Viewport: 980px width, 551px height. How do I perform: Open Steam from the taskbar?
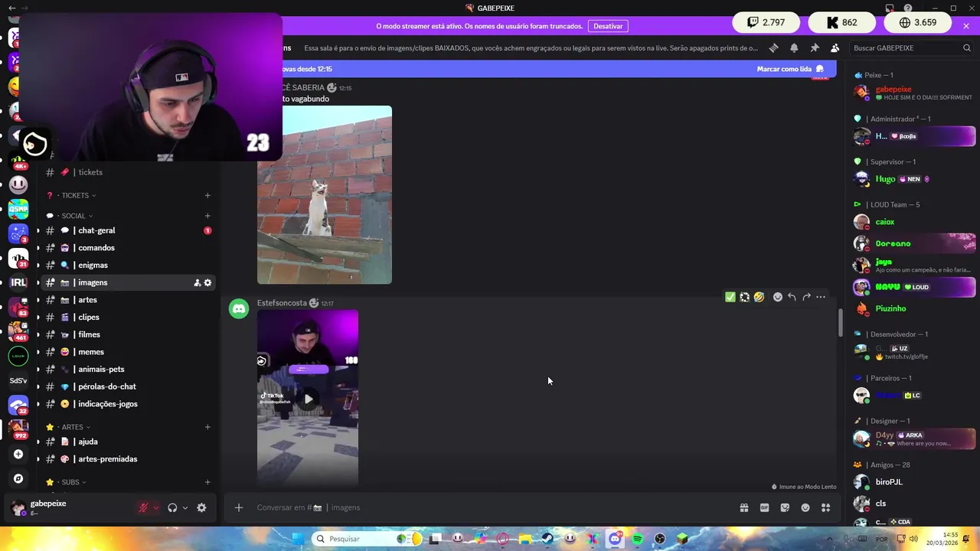(x=547, y=539)
